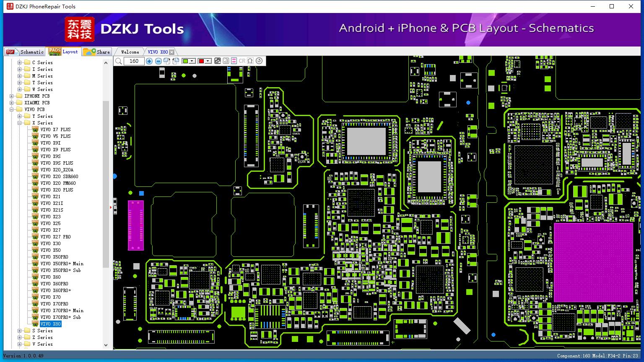Expand the I Series folder

coord(19,69)
